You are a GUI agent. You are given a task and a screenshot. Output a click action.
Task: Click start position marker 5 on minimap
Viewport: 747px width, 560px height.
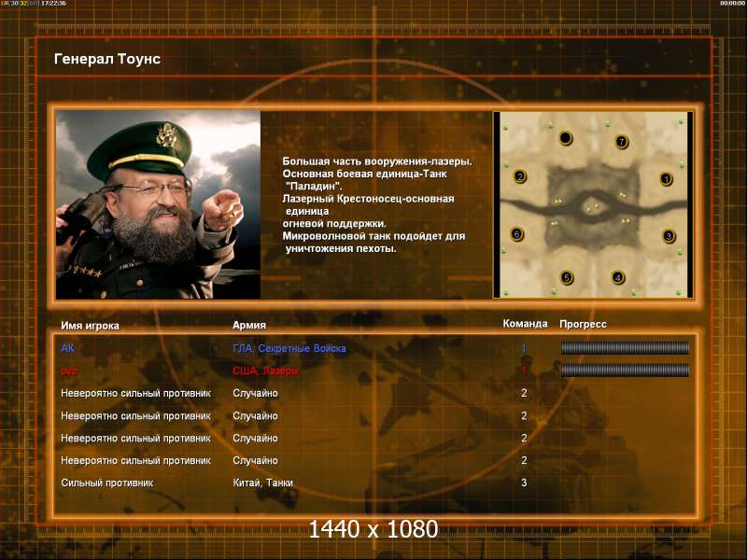[567, 277]
